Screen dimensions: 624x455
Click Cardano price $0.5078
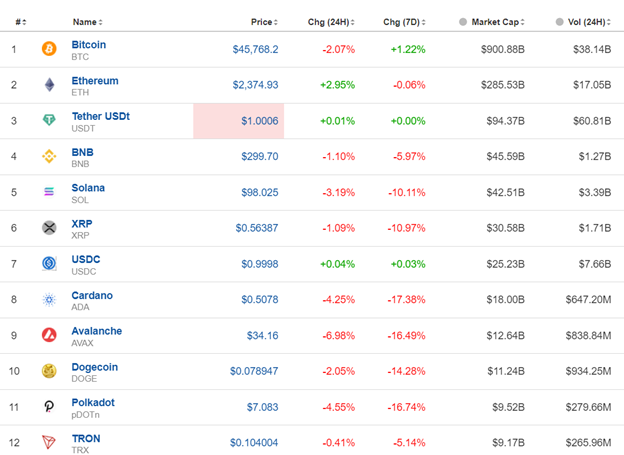(x=260, y=299)
